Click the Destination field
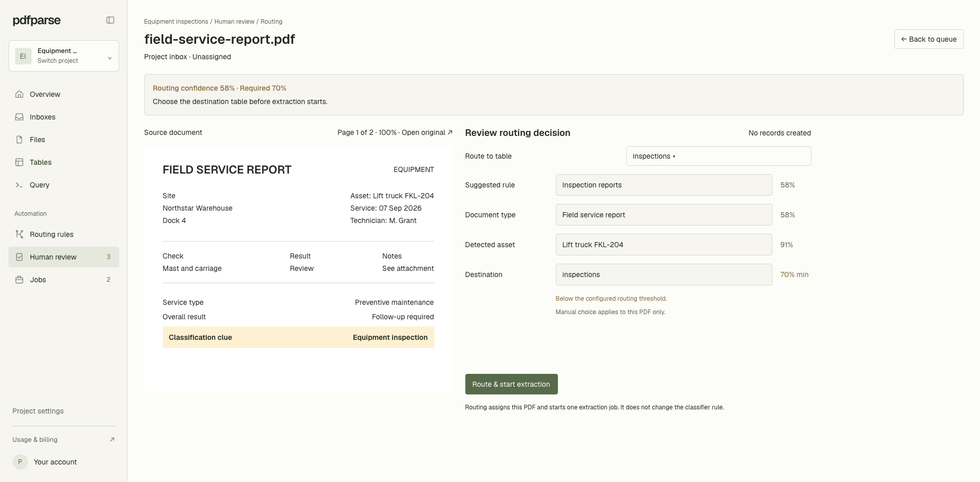Viewport: 980px width, 482px height. 664,274
